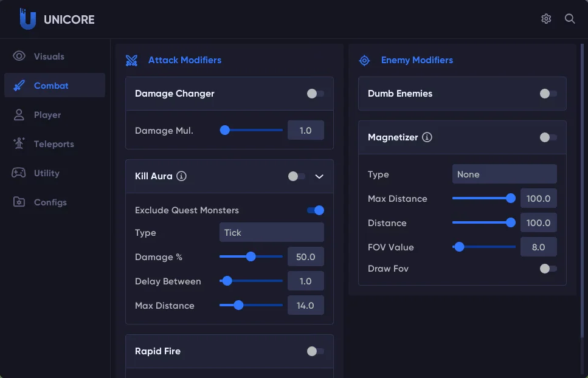Click the Visuals eye icon in sidebar

pos(19,57)
